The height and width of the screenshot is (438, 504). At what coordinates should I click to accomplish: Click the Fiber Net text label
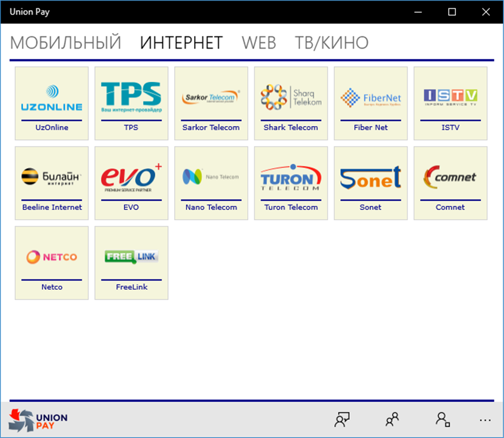point(370,128)
